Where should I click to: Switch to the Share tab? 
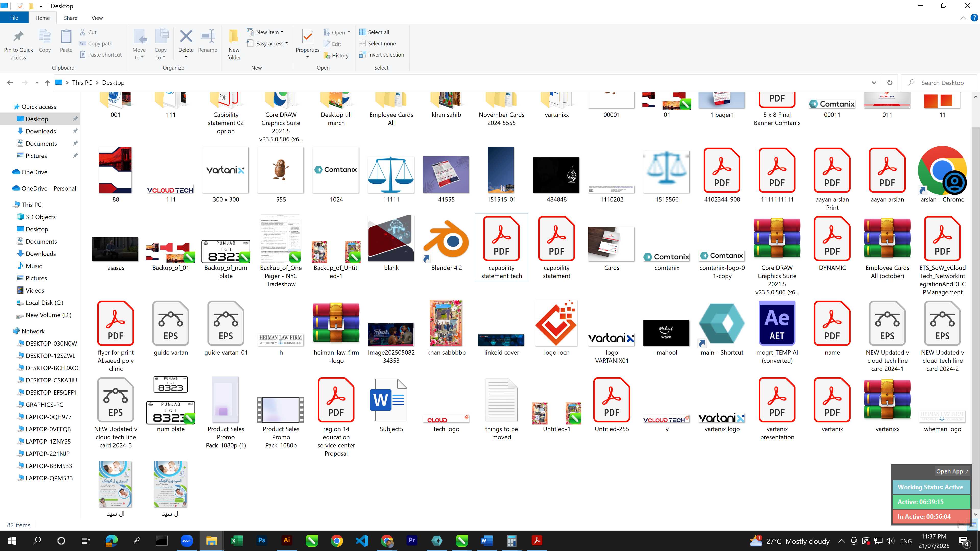(x=70, y=18)
